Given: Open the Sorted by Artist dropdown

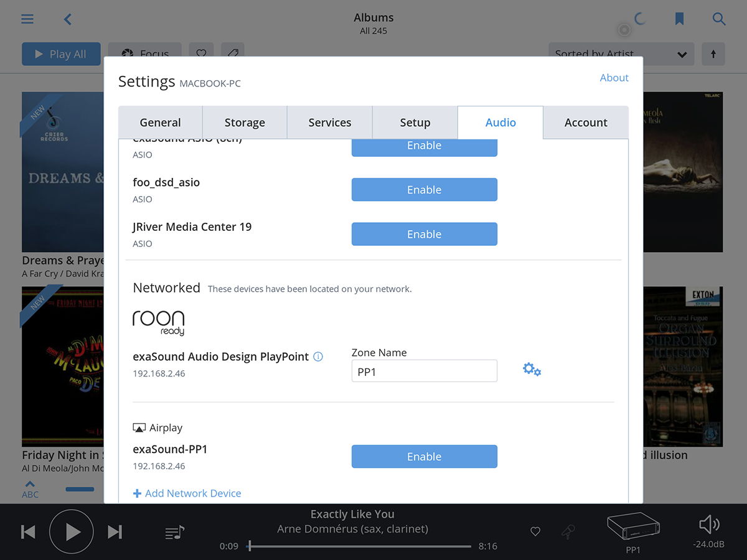Looking at the screenshot, I should (x=621, y=54).
